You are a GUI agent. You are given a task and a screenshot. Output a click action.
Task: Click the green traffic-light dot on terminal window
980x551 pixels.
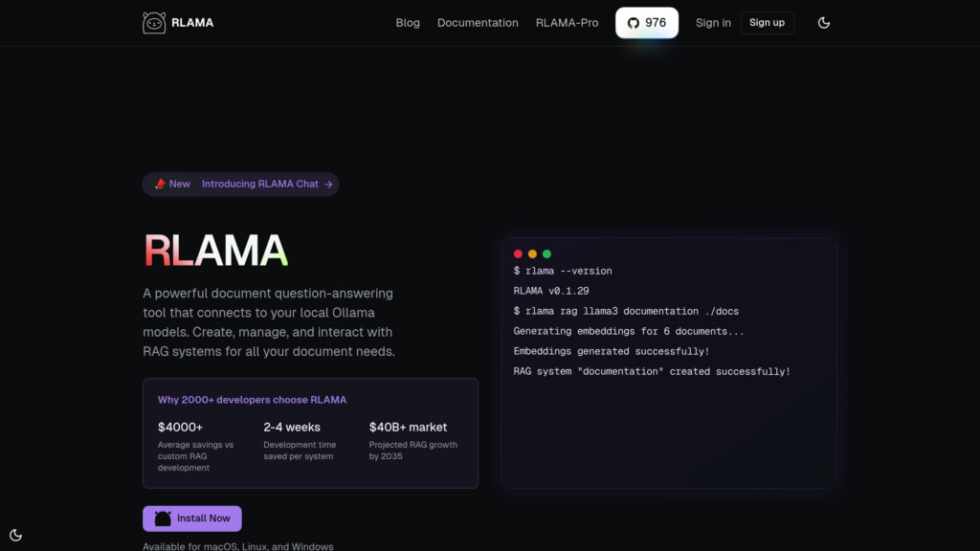click(x=546, y=253)
